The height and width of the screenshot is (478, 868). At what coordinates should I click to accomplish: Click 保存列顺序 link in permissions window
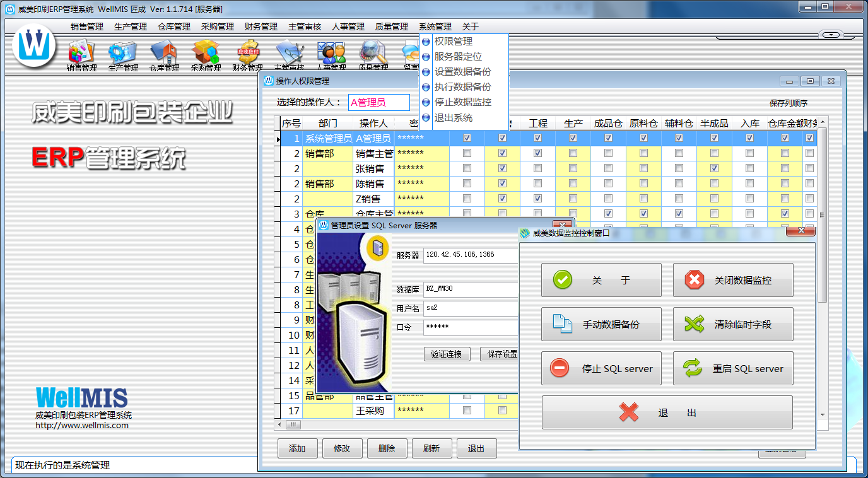(789, 103)
